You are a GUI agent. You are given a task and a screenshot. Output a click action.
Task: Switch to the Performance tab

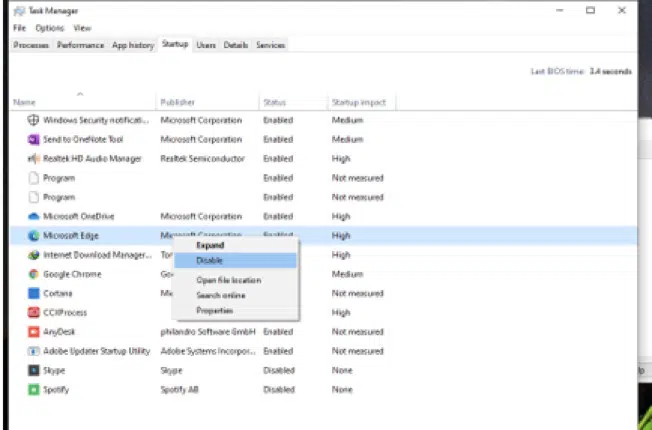tap(79, 45)
